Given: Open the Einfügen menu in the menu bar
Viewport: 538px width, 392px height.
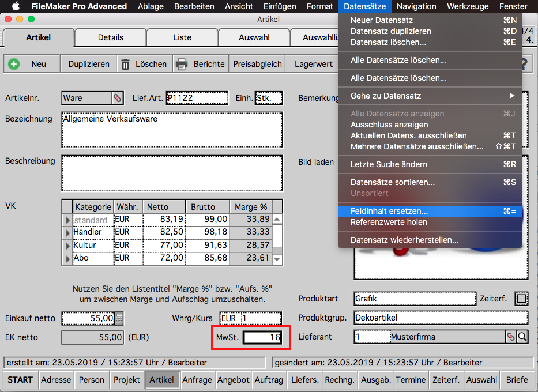Looking at the screenshot, I should [280, 6].
